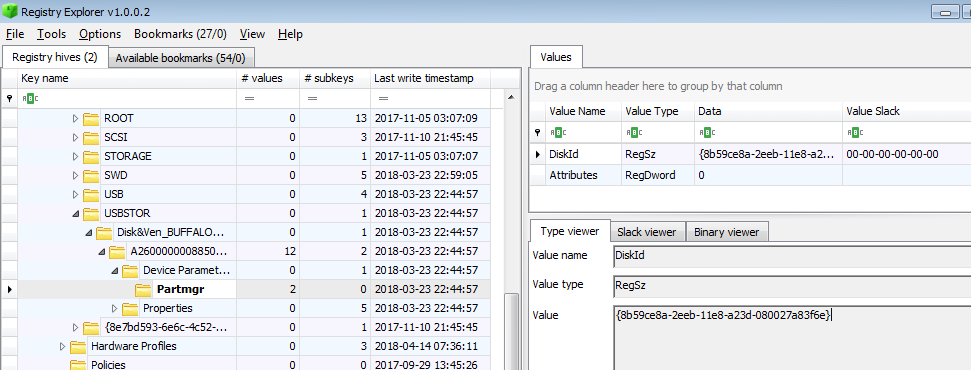Collapse the Disk&Ven_BUFFALO key
This screenshot has height=370, width=971.
coord(89,233)
